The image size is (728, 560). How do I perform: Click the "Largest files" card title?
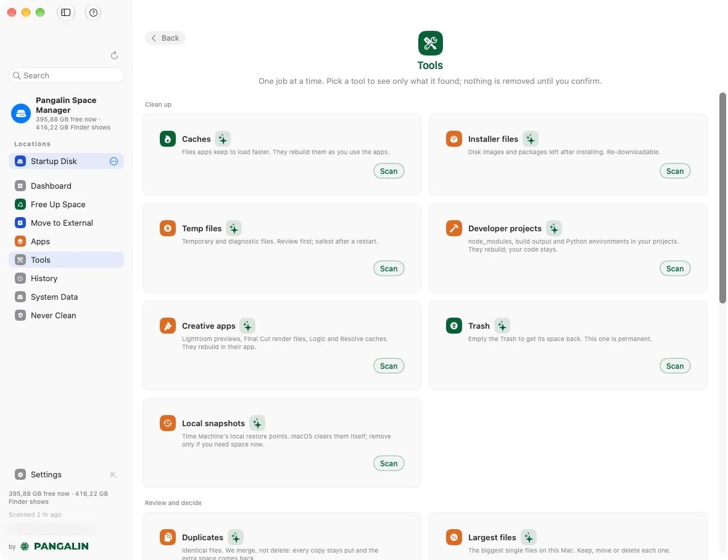pyautogui.click(x=492, y=537)
